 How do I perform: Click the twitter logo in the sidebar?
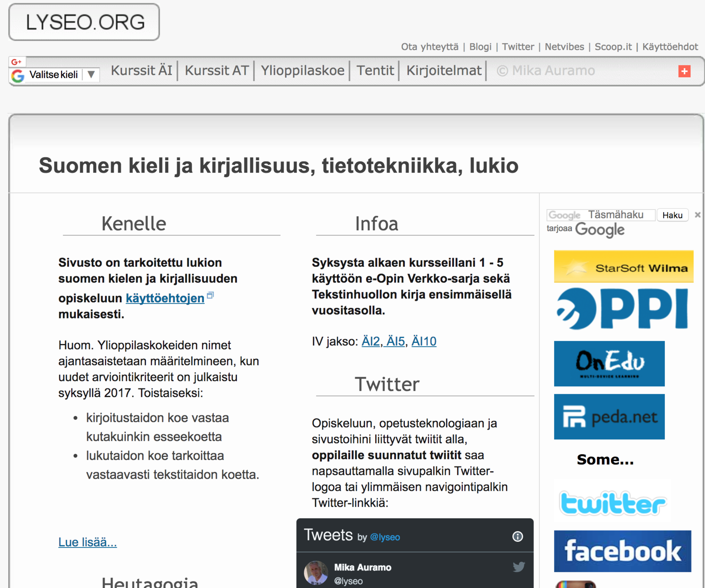[x=613, y=503]
